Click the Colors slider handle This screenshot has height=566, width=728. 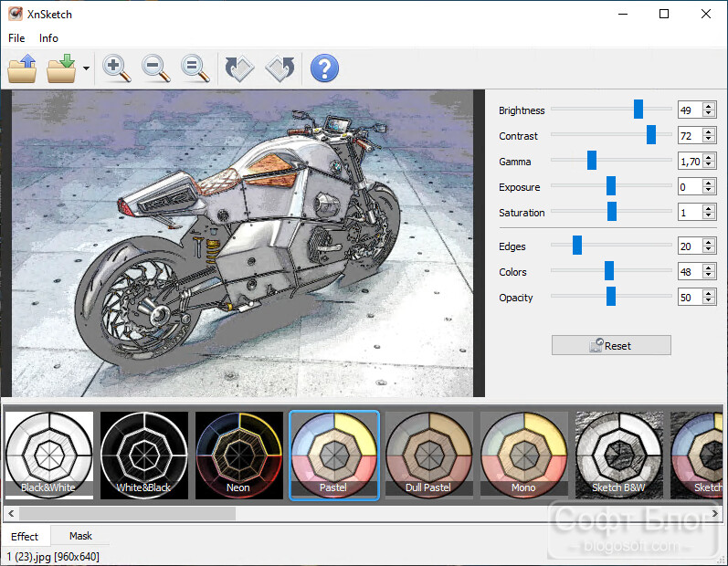tap(609, 270)
